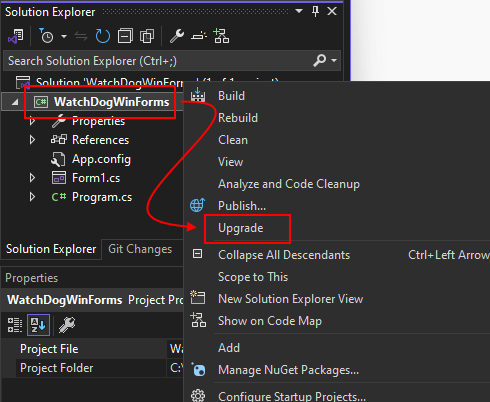Click the References icon in tree
The height and width of the screenshot is (402, 490).
click(x=59, y=140)
